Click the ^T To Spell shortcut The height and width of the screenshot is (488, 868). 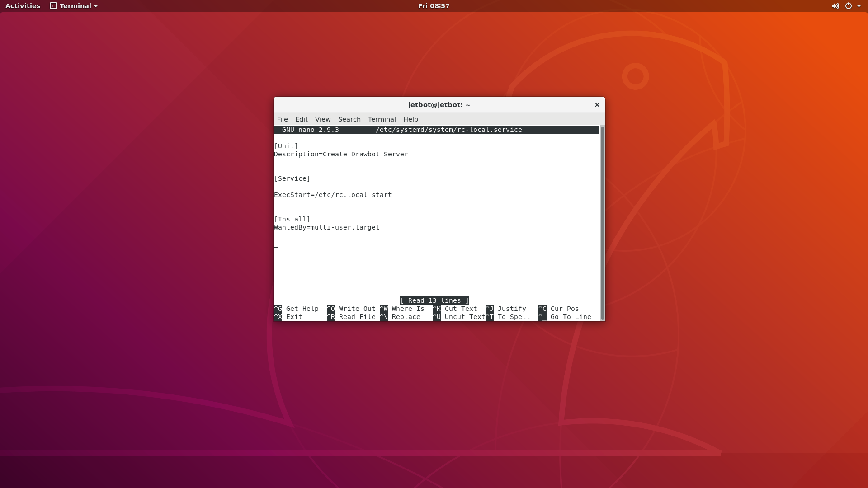point(508,317)
